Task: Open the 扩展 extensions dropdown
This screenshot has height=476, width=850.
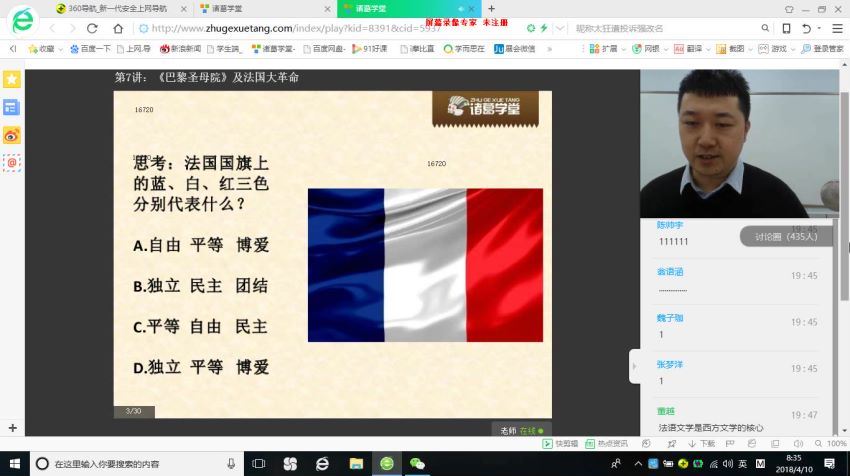Action: coord(607,49)
